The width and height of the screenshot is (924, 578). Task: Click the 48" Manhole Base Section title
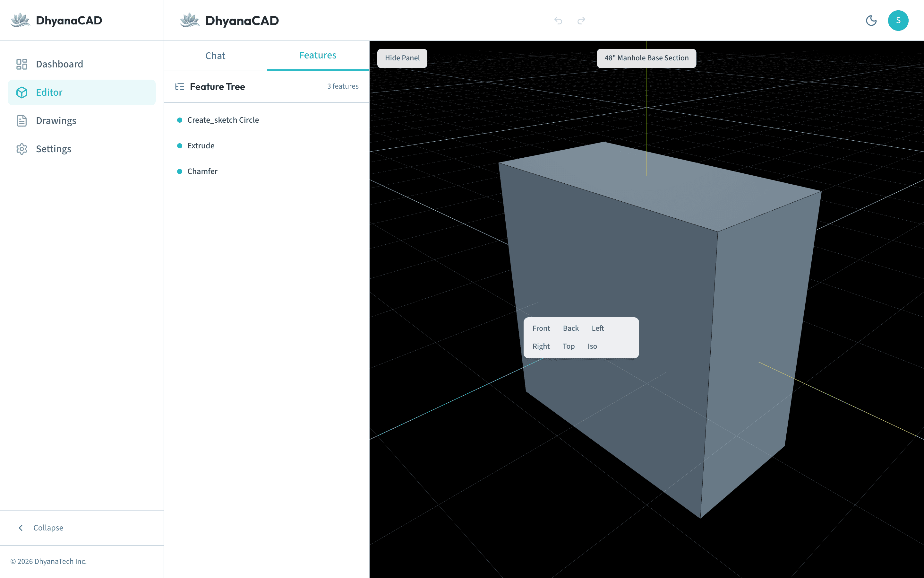click(646, 58)
